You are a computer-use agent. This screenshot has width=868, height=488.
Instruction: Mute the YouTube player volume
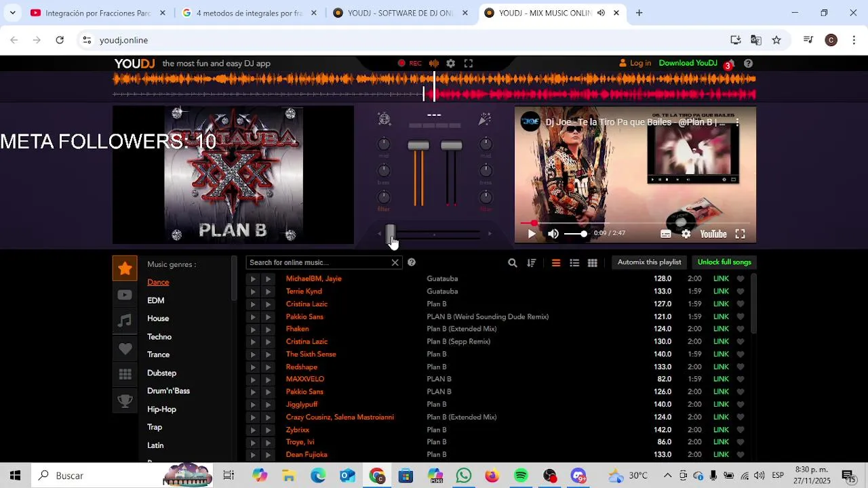click(553, 234)
